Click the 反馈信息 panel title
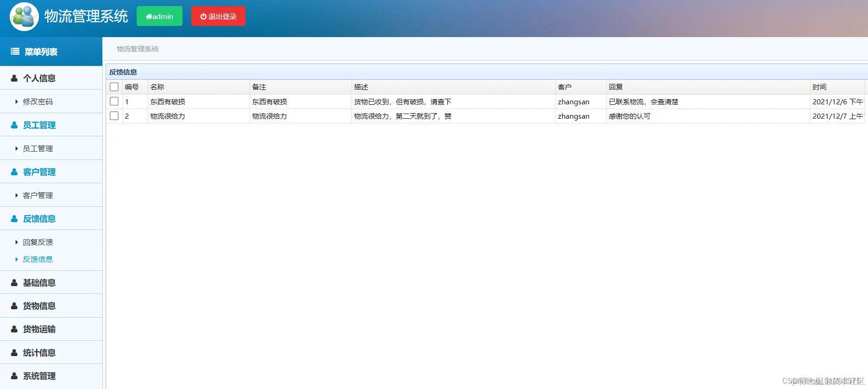Viewport: 868px width, 389px height. click(x=123, y=72)
